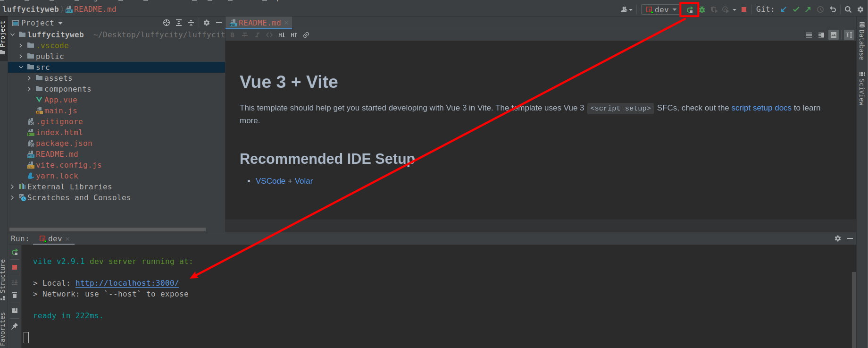The width and height of the screenshot is (868, 348).
Task: Expand the components folder
Action: coord(29,89)
